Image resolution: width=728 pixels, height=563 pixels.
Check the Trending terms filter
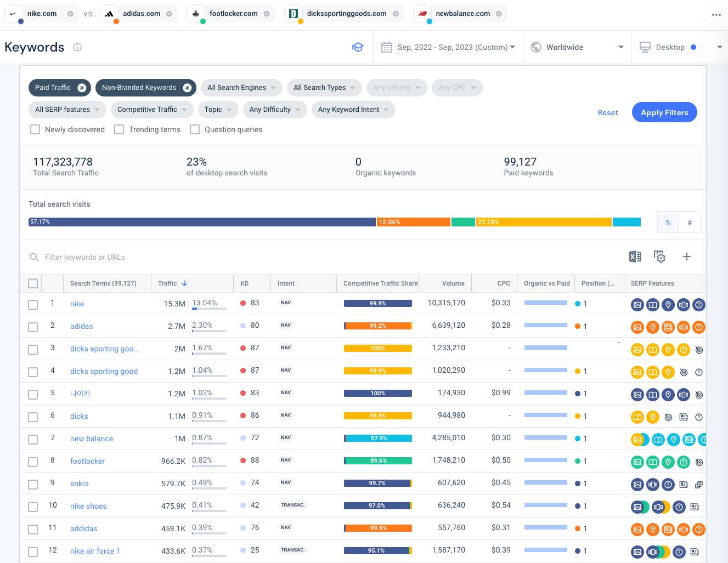(119, 129)
